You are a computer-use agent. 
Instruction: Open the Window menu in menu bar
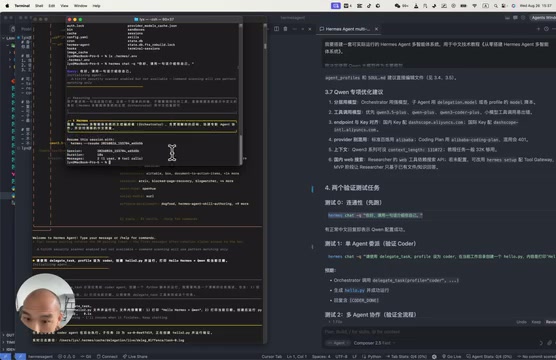[x=80, y=6]
